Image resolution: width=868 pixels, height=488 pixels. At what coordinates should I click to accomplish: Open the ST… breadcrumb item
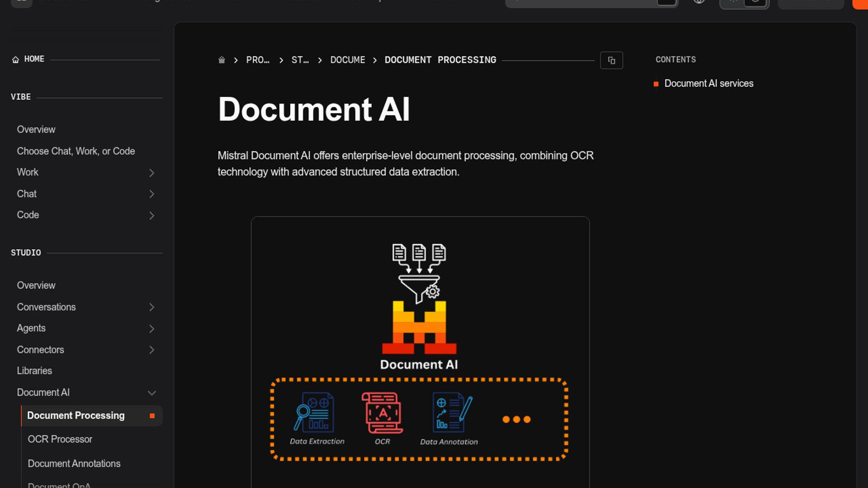[300, 60]
